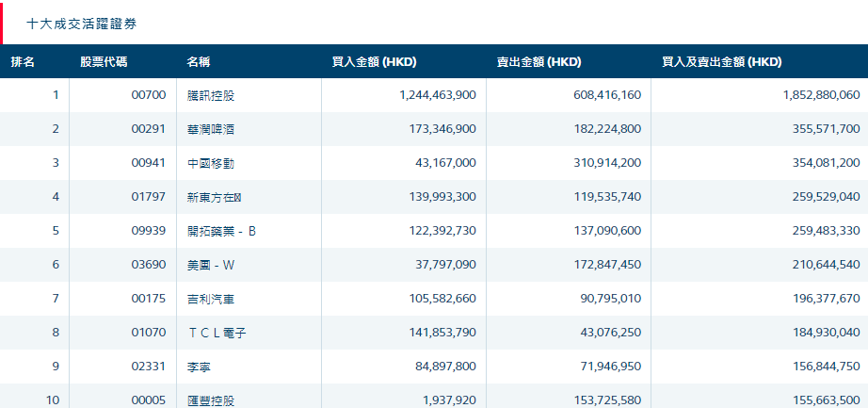Click the 名稱 column header
The width and height of the screenshot is (868, 408).
(x=199, y=62)
